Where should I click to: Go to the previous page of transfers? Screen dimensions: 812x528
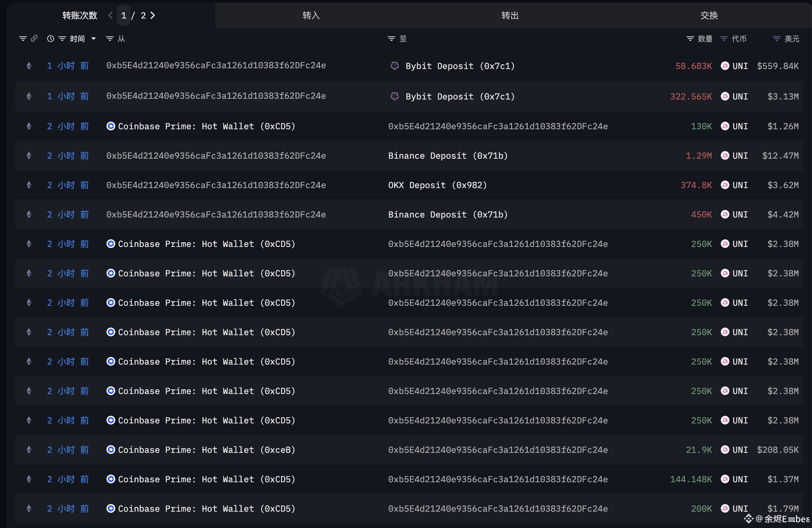tap(110, 15)
